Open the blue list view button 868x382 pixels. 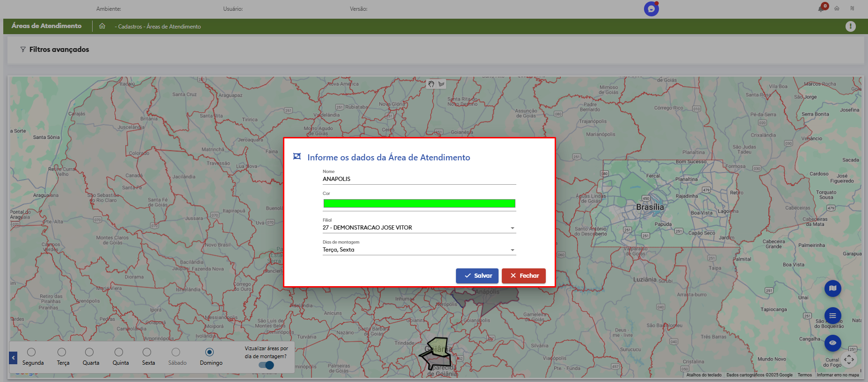pyautogui.click(x=832, y=316)
